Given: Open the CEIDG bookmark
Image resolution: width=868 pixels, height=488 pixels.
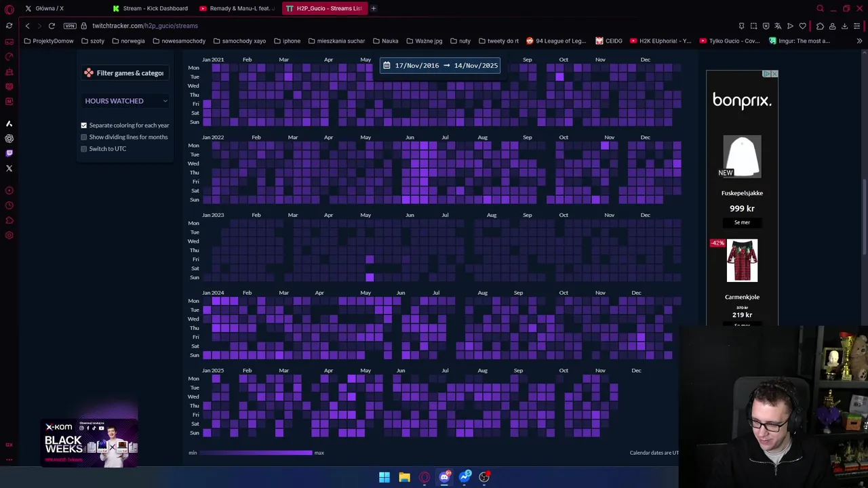Looking at the screenshot, I should tap(609, 41).
